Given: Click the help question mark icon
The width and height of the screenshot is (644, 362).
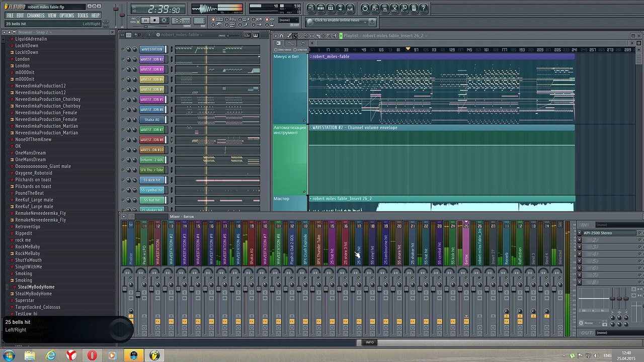Looking at the screenshot, I should tap(424, 9).
